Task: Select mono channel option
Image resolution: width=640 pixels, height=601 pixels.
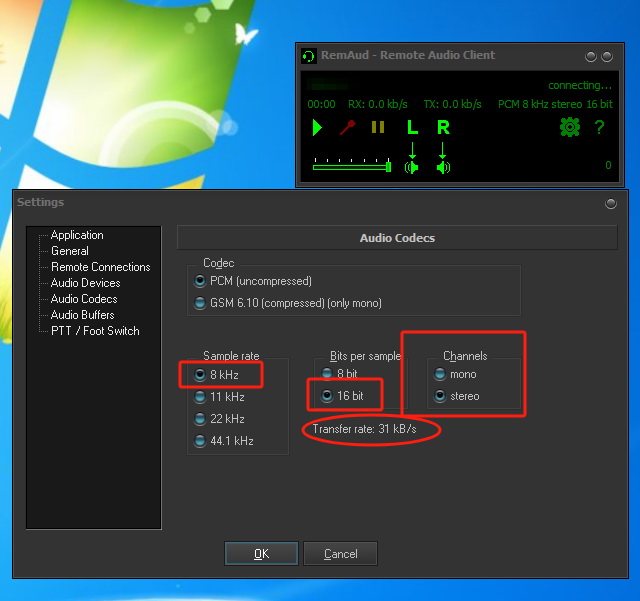Action: (455, 374)
